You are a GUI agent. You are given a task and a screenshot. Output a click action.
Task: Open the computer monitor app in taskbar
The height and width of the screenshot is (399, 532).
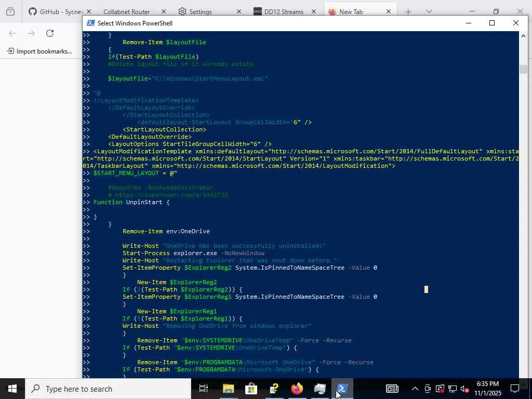(320, 389)
